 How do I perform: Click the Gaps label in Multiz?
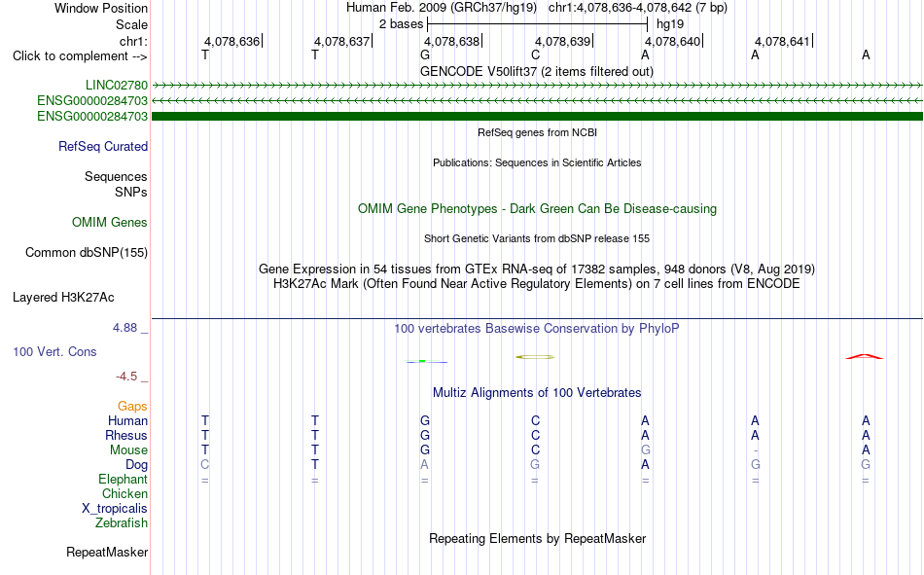132,406
